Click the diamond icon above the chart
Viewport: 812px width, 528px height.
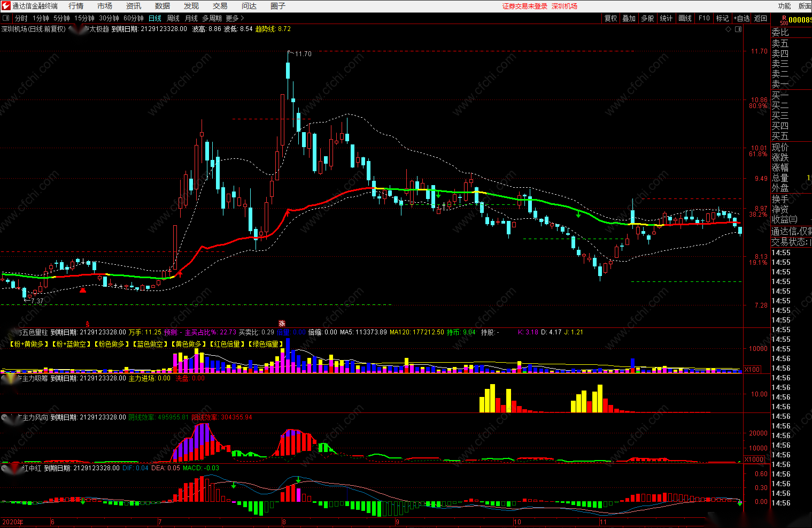click(728, 29)
